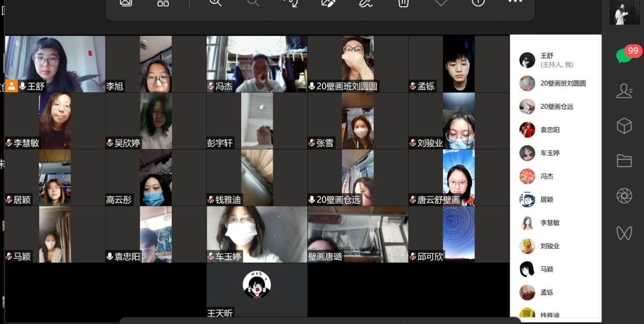
Task: Open the favorites cube icon in the sidebar
Action: point(624,126)
